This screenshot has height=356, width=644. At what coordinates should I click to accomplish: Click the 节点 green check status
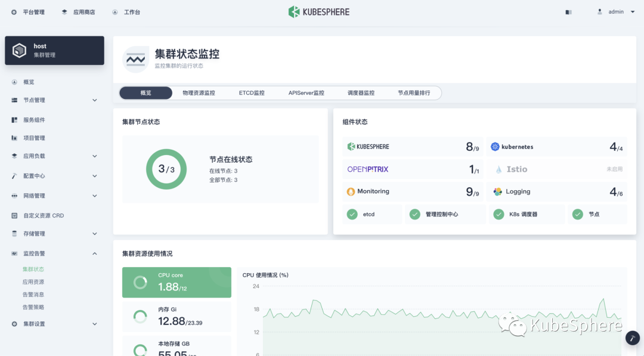pyautogui.click(x=577, y=214)
